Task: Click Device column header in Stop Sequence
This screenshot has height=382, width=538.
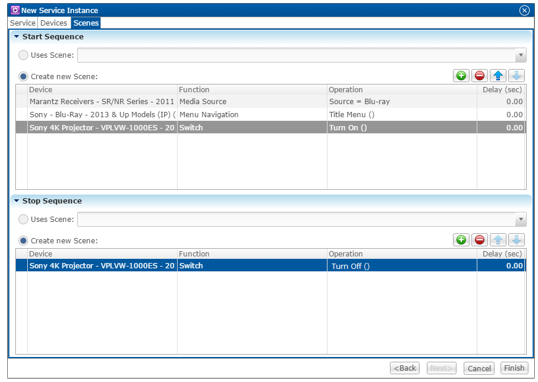Action: click(102, 254)
